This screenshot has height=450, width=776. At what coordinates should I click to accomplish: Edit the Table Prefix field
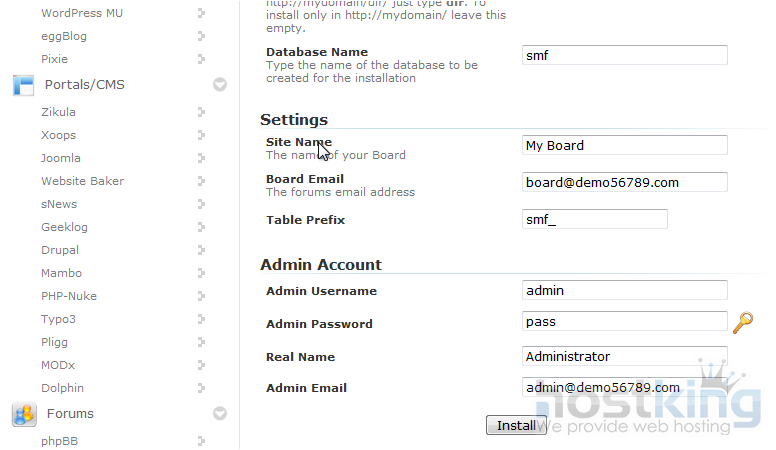click(594, 219)
